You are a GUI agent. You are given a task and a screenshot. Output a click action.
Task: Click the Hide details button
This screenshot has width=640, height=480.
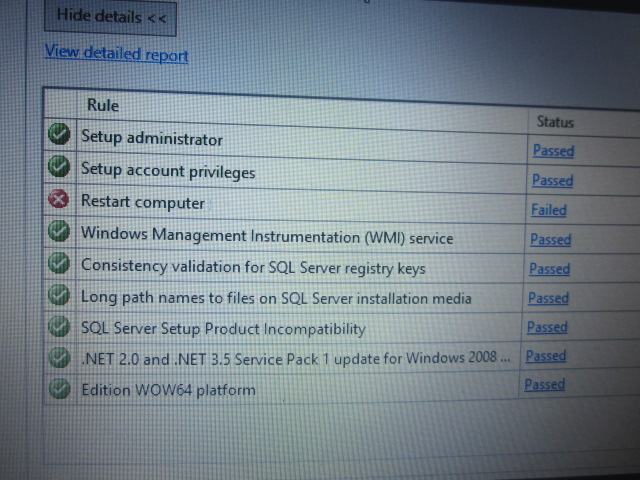(110, 18)
